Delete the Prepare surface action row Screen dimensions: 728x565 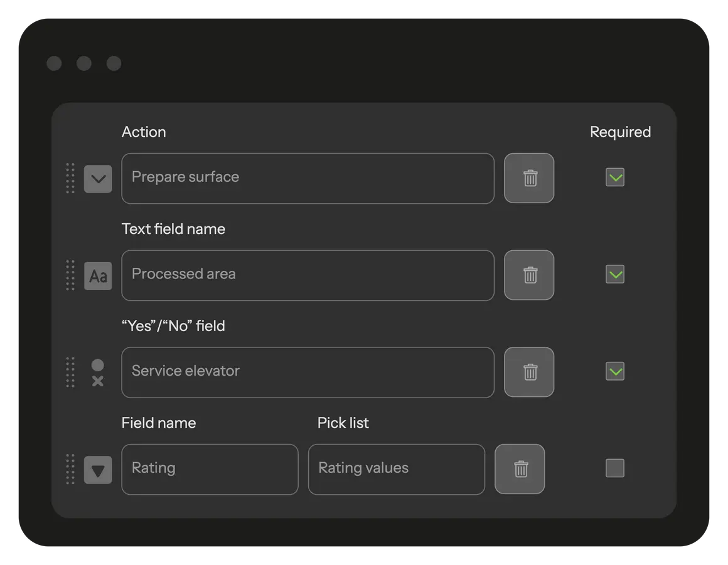pyautogui.click(x=529, y=178)
